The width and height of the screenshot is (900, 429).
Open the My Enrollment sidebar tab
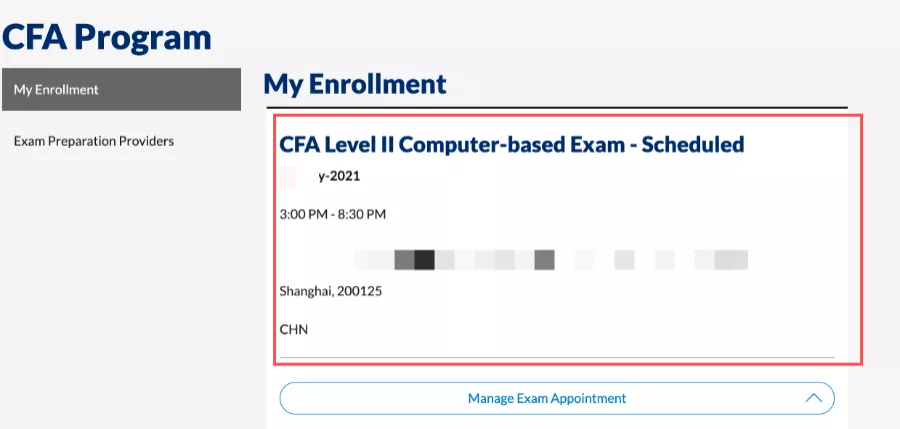121,90
